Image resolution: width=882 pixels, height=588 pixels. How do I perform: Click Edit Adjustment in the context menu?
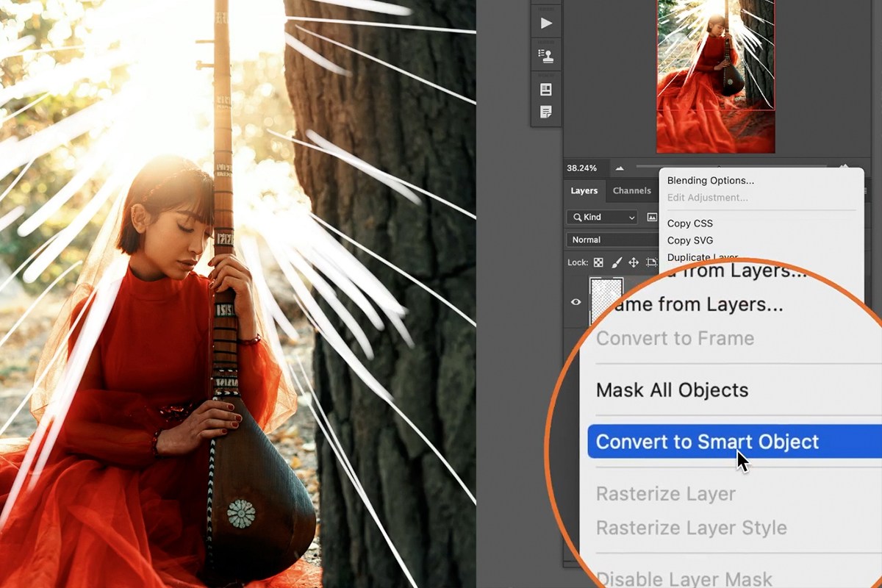[708, 198]
